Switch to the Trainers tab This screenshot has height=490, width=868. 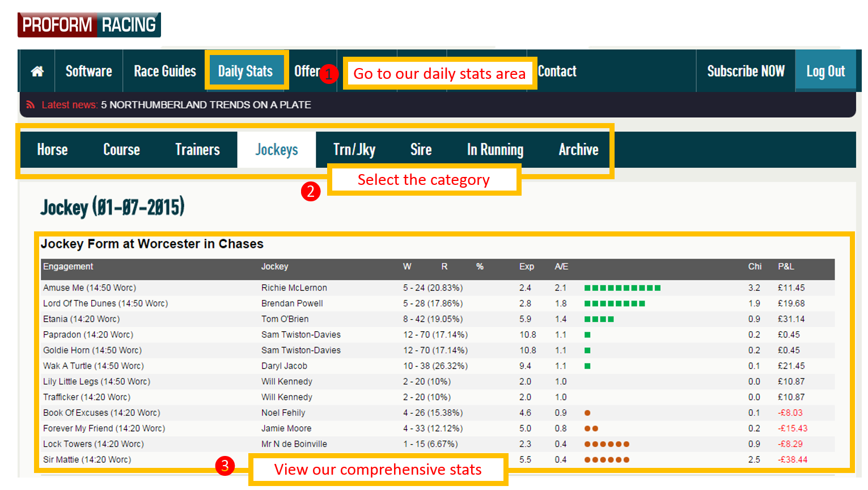pyautogui.click(x=197, y=150)
